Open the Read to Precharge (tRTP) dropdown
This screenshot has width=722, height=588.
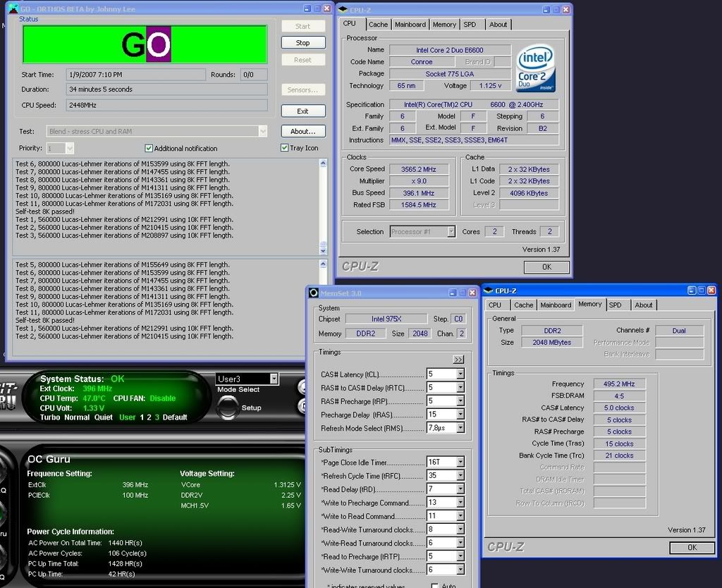(x=460, y=556)
